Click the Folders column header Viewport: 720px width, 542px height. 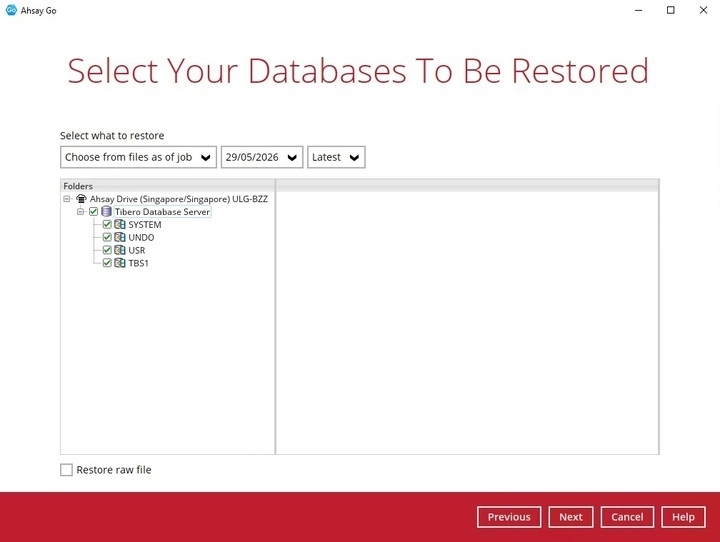pyautogui.click(x=168, y=186)
